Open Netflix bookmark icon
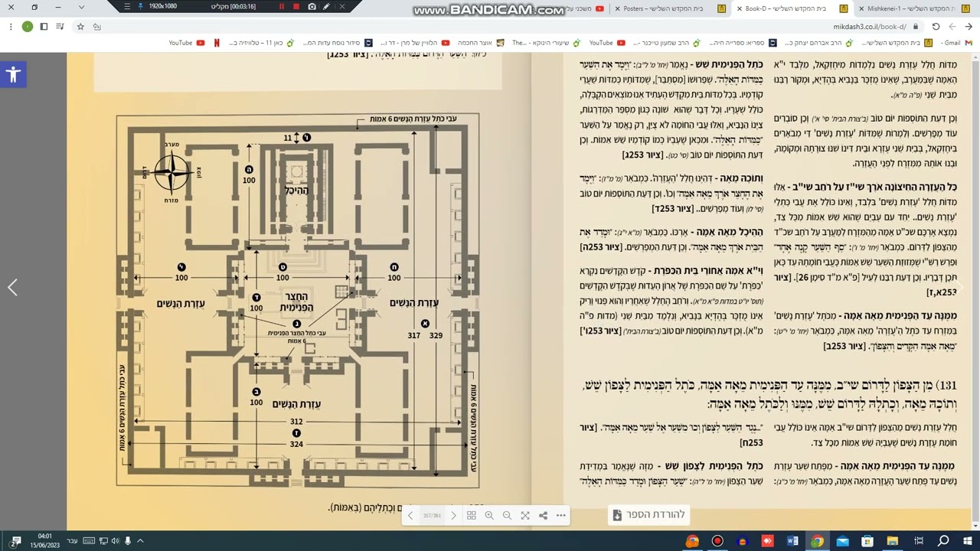The image size is (980, 551). [217, 43]
